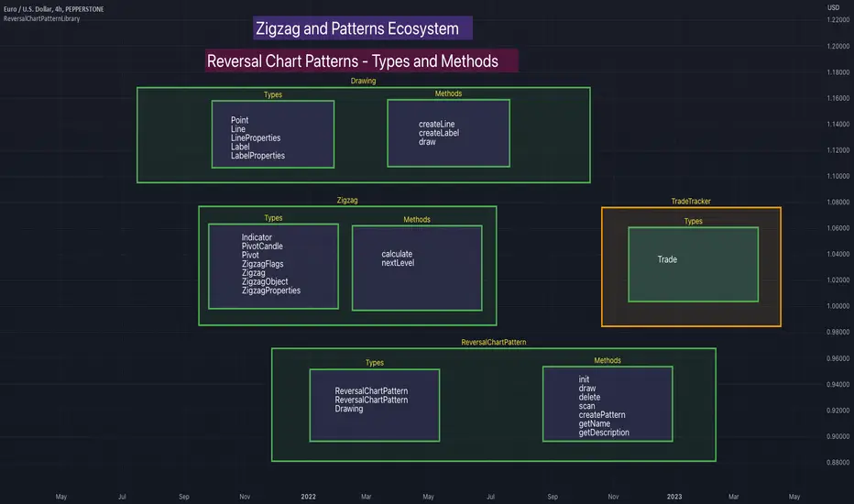Open the Euro / U.S. Dollar symbol title
This screenshot has width=854, height=504.
click(53, 9)
